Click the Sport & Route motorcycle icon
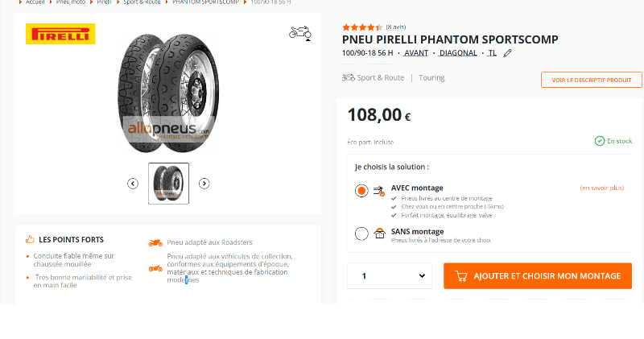Screen dimensions: 644x339 click(x=348, y=78)
